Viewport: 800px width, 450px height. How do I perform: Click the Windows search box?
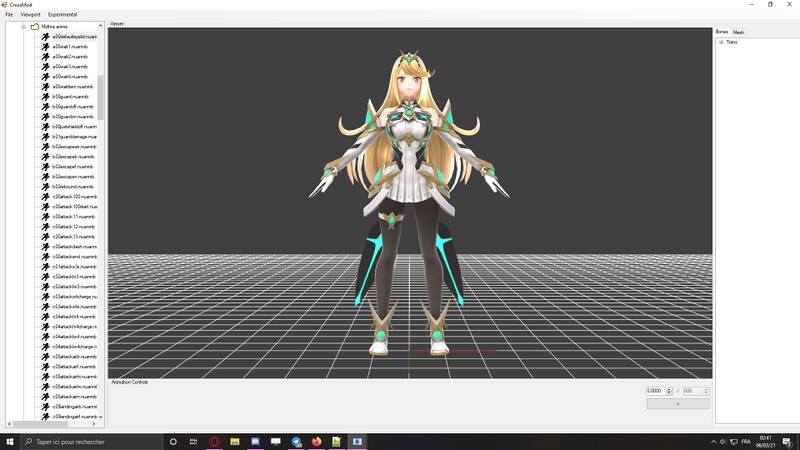(x=85, y=441)
